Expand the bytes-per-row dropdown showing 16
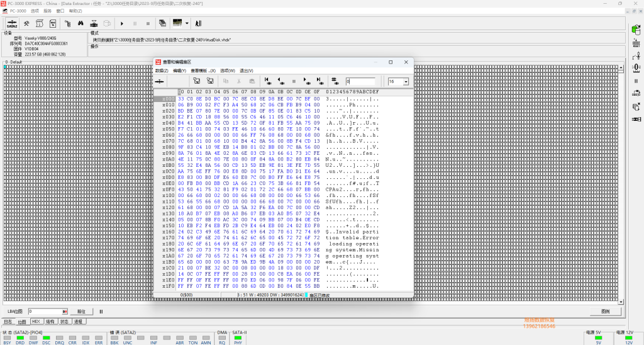The height and width of the screenshot is (345, 644). (x=406, y=81)
